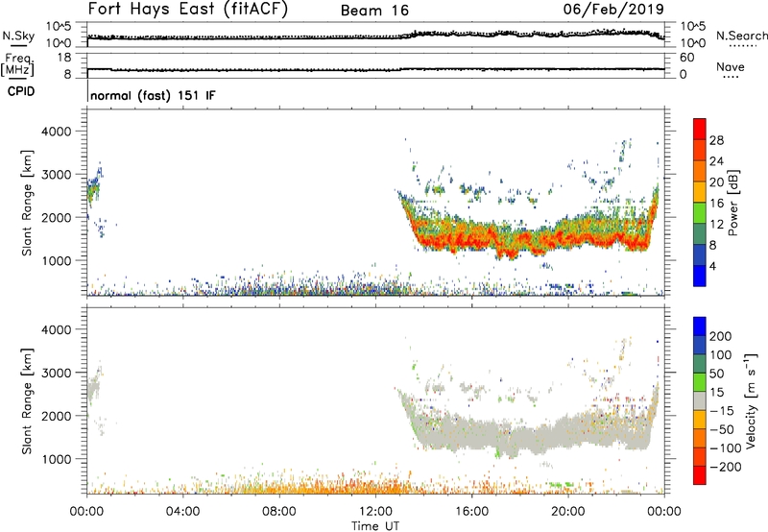Click the echo patch just after 00:00 in power panel

(x=94, y=188)
